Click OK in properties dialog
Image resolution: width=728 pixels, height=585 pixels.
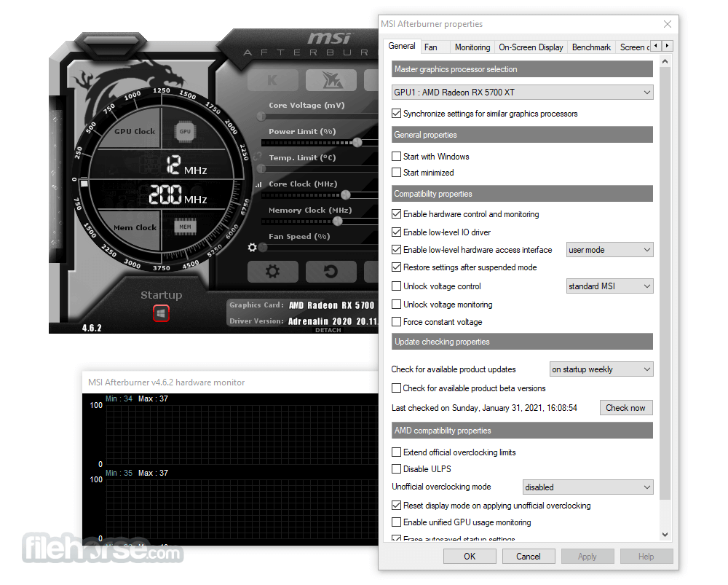pyautogui.click(x=470, y=556)
